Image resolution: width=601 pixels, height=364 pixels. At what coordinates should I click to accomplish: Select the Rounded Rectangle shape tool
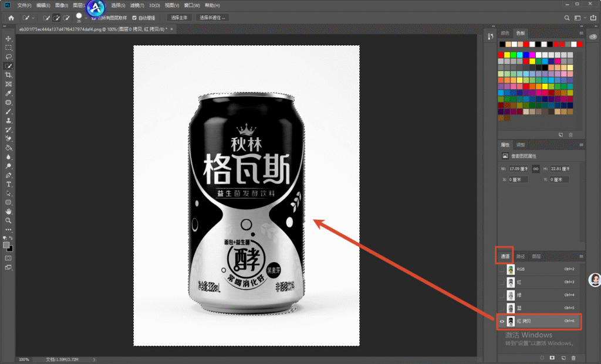(8, 202)
